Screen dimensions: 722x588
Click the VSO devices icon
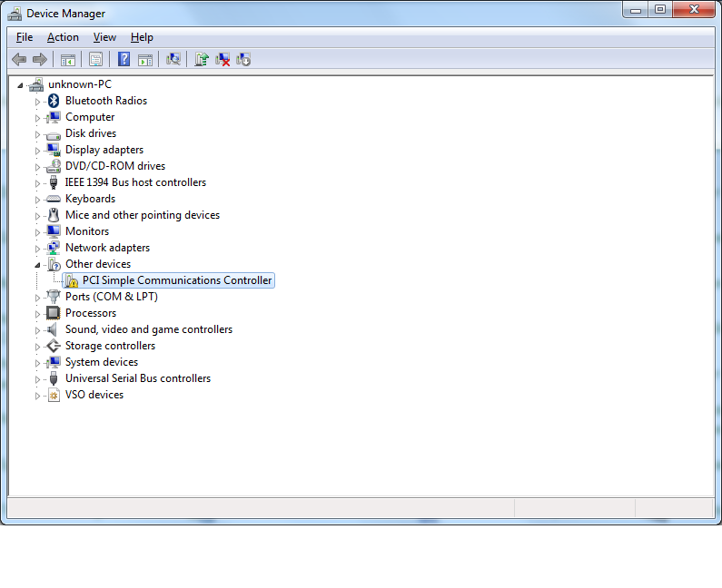[x=54, y=395]
